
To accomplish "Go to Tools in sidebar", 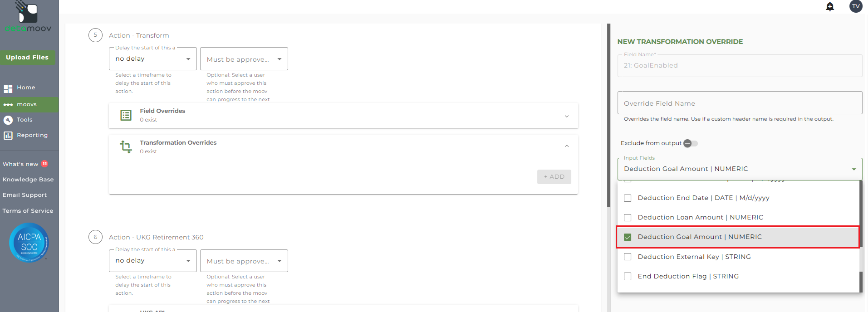I will [x=25, y=120].
